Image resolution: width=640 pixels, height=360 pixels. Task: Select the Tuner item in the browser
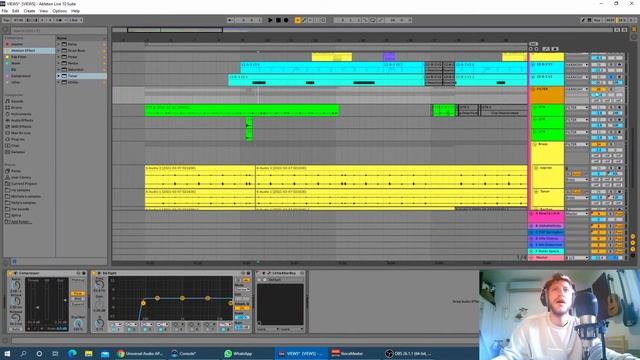point(81,76)
